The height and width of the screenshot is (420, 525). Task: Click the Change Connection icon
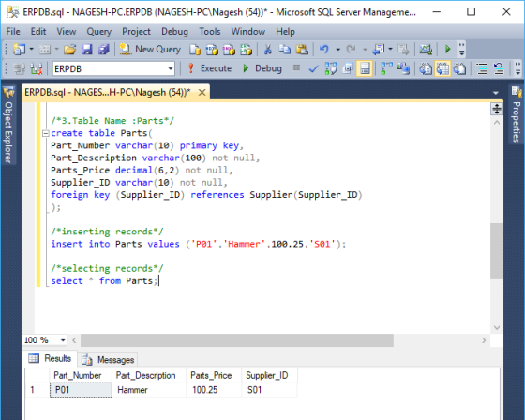(37, 69)
